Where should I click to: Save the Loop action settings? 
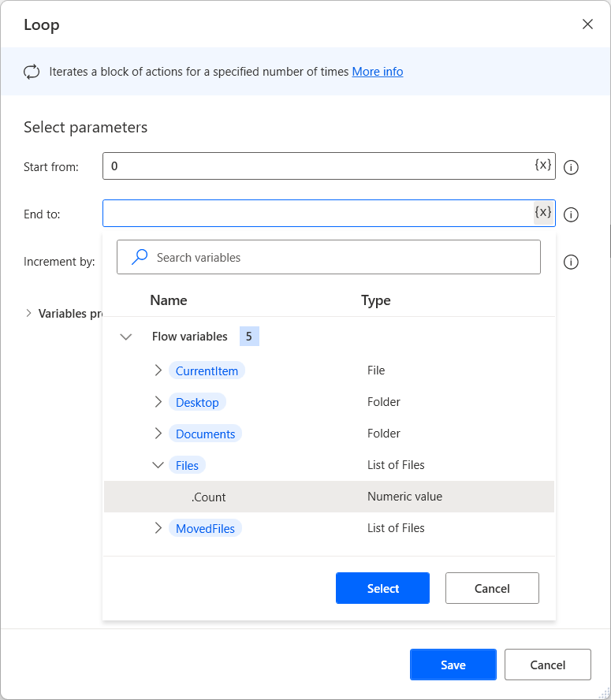tap(453, 664)
